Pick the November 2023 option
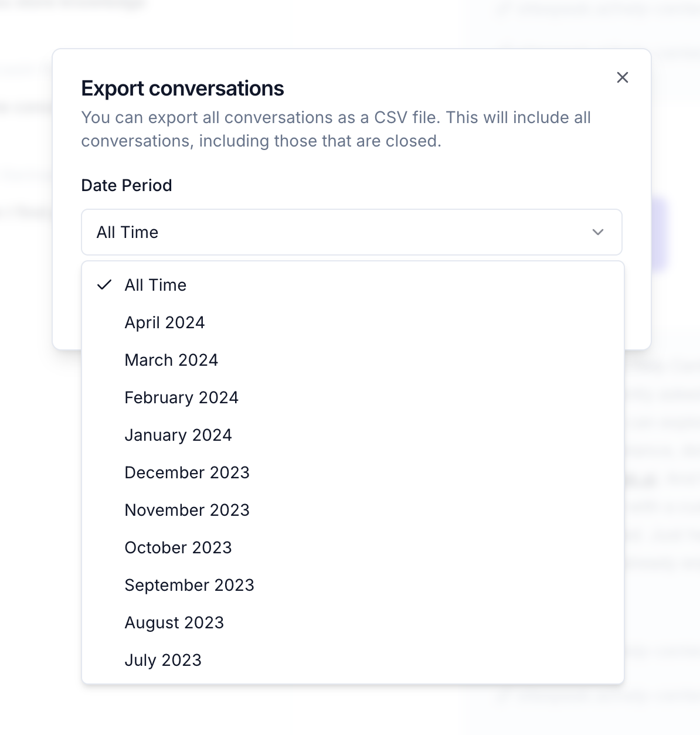Image resolution: width=700 pixels, height=735 pixels. [x=187, y=510]
